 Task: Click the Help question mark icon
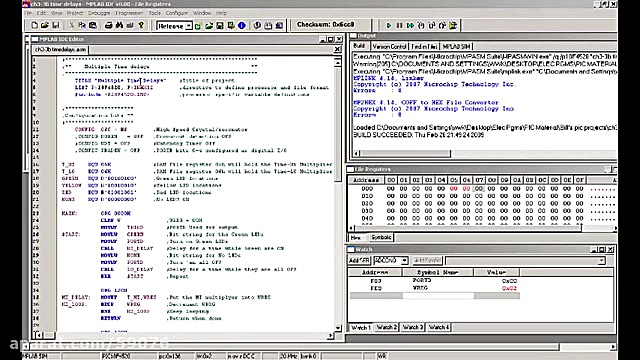click(x=141, y=25)
